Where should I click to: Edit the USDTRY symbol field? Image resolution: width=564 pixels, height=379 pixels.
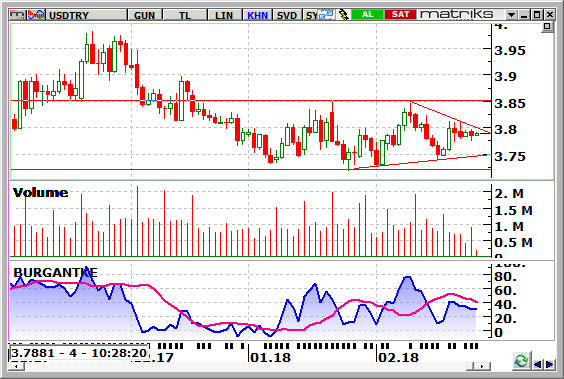[x=86, y=15]
